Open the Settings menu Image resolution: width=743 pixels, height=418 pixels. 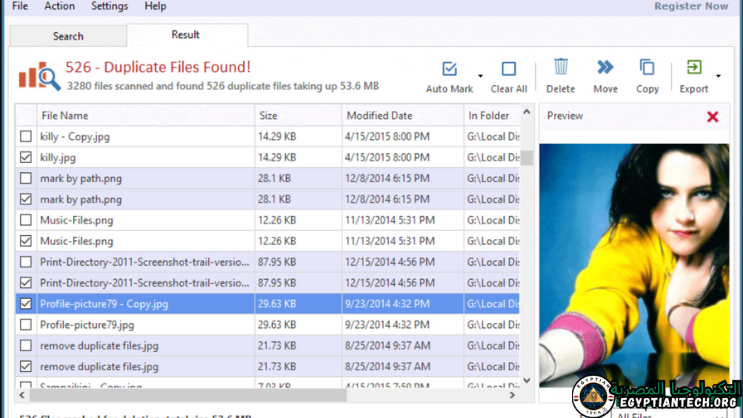point(109,6)
